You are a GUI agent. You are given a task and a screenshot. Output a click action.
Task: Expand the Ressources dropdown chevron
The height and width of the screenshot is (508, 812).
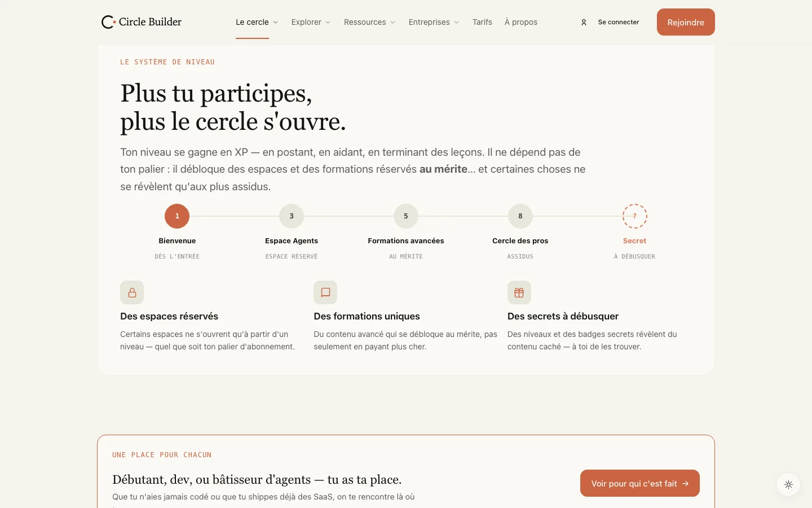tap(393, 23)
